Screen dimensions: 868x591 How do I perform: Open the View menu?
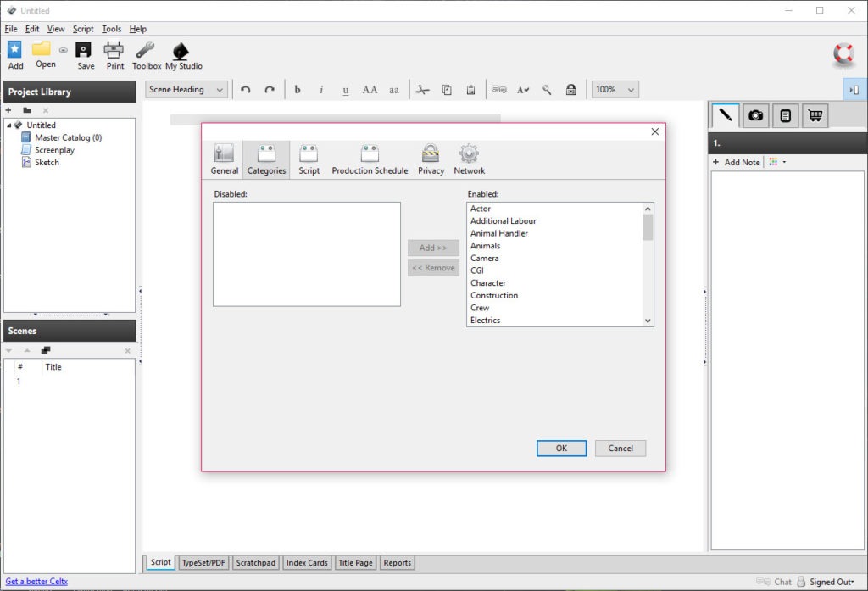pos(56,29)
